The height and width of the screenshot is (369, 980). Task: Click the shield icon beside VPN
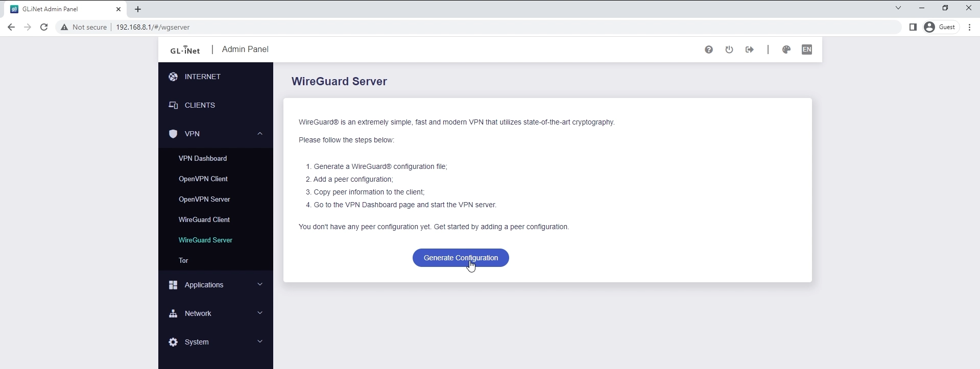[173, 134]
